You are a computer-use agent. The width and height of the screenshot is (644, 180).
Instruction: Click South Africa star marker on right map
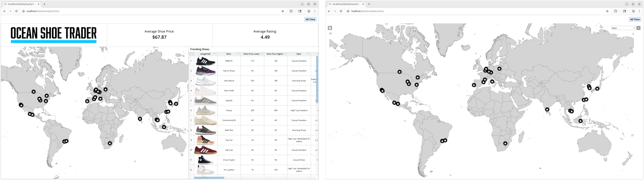505,143
